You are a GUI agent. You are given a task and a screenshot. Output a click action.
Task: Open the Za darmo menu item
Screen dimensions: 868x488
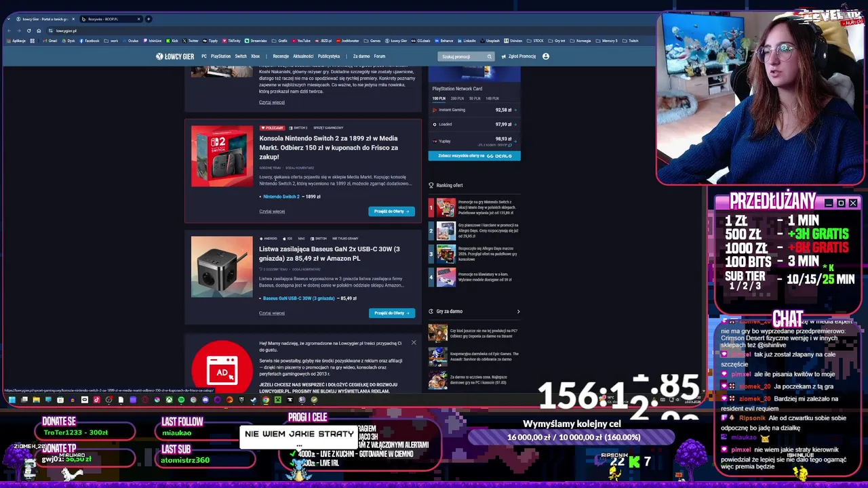pyautogui.click(x=361, y=56)
